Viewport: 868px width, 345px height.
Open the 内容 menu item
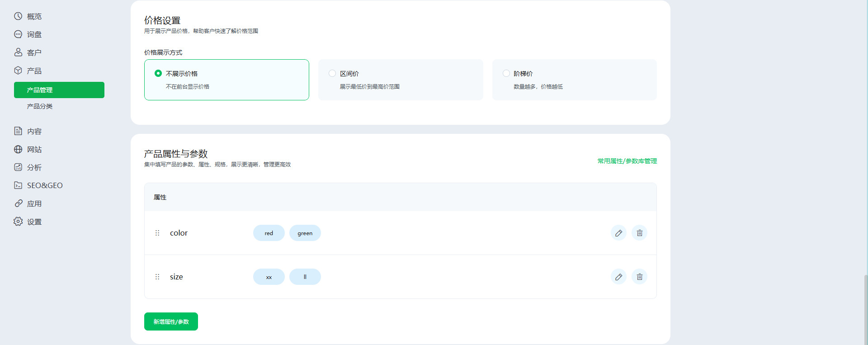click(34, 131)
